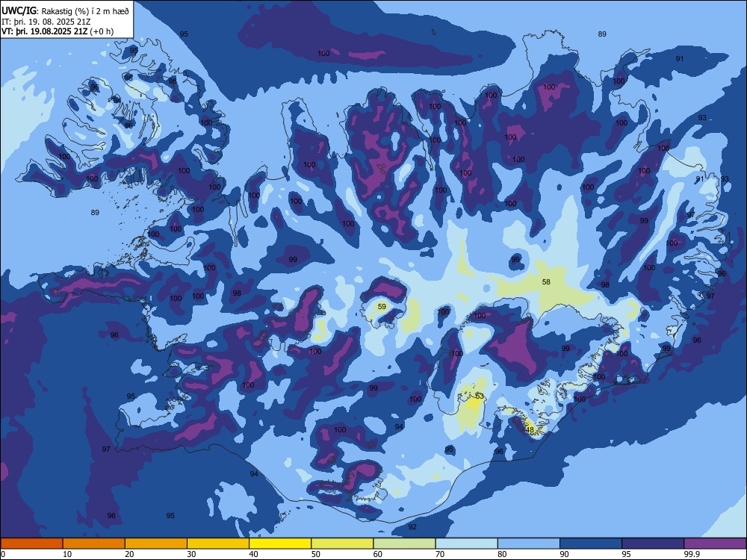
Task: Click the purple legend swatch above 99.9
Action: [x=715, y=544]
